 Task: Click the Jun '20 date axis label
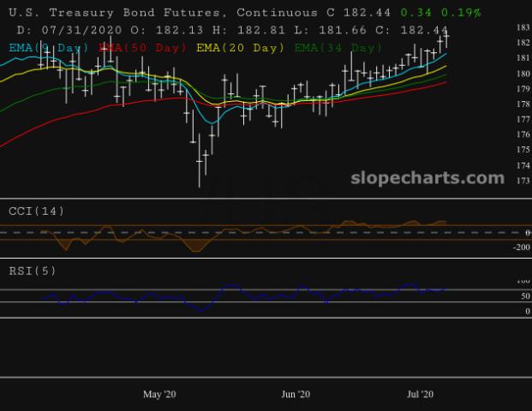(x=296, y=394)
